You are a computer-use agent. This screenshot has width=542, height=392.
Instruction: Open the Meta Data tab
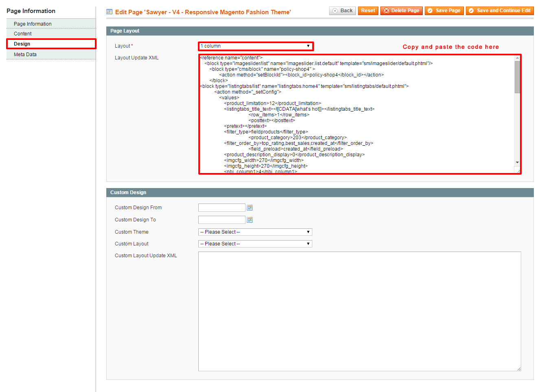[x=51, y=55]
